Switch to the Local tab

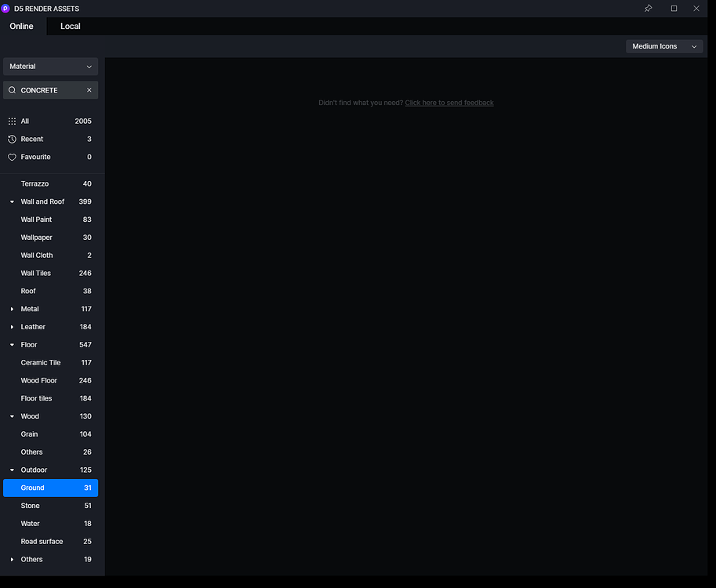click(x=71, y=26)
